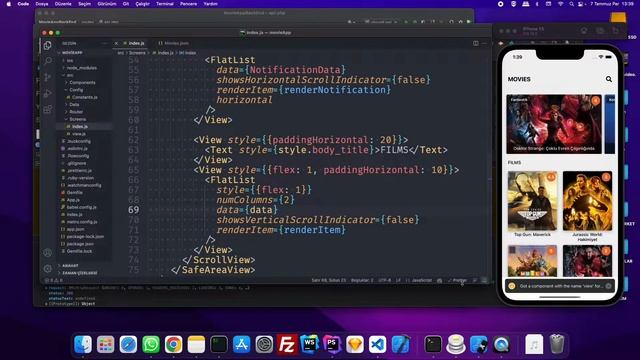
Task: Expand the Router folder
Action: click(x=76, y=112)
